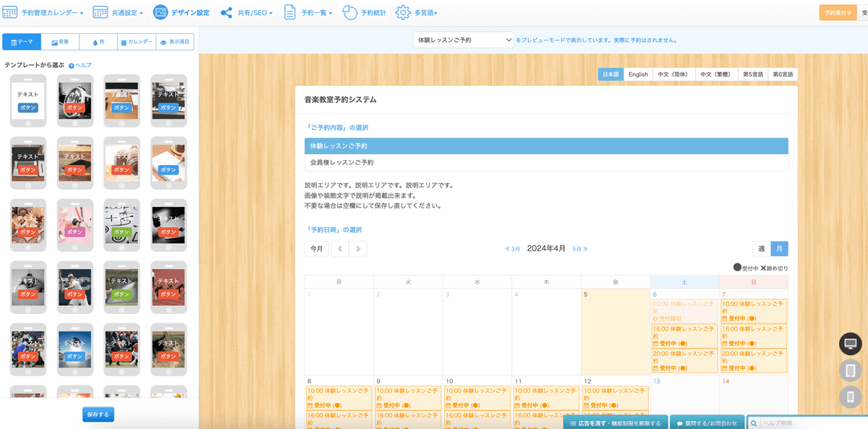Open the Share/SEO share icon
868x429 pixels.
coord(226,12)
